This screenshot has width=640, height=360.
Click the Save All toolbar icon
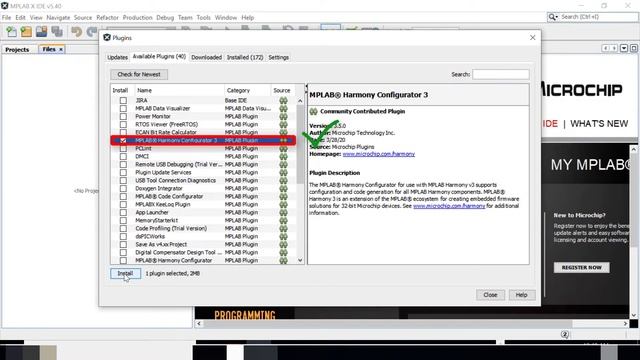57,32
